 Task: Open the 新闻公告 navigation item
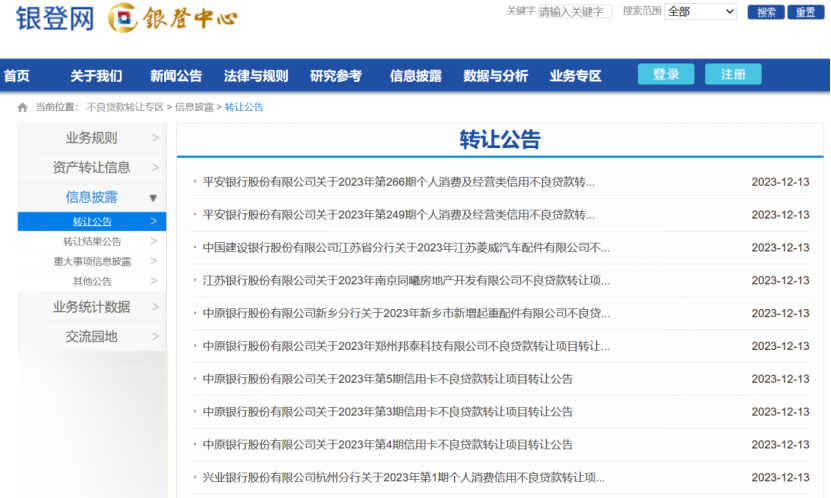click(x=176, y=76)
